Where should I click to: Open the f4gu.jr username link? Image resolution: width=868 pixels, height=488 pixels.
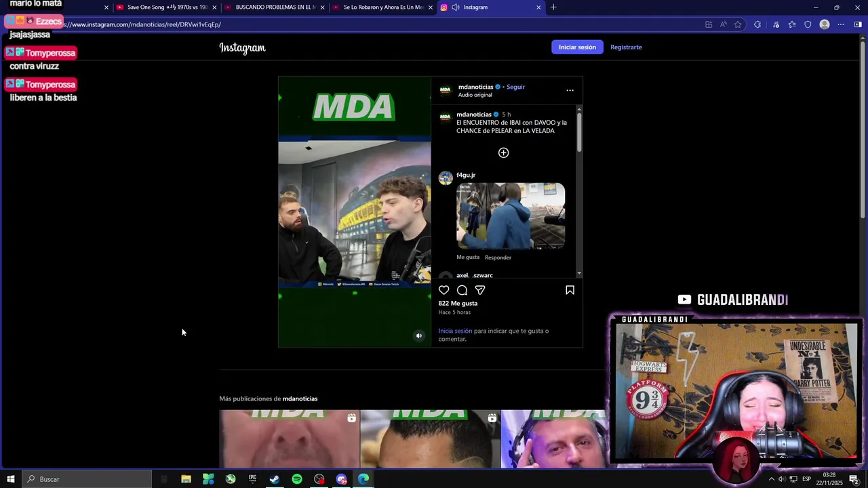click(x=466, y=175)
